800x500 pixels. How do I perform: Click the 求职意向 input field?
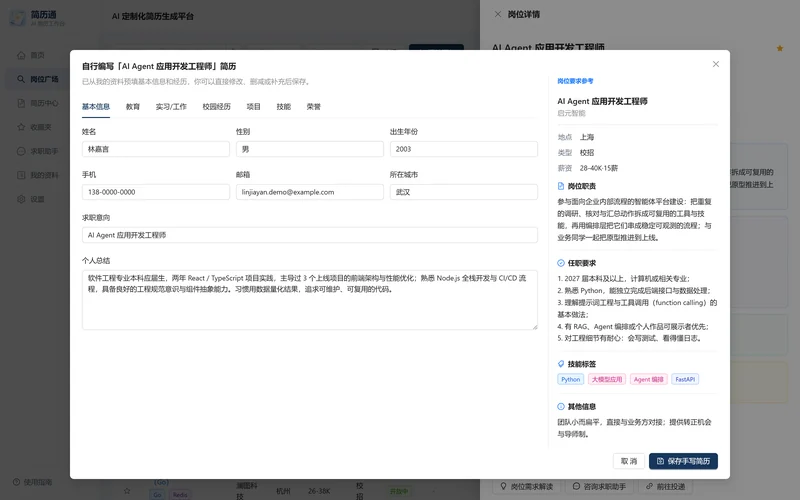pyautogui.click(x=310, y=235)
